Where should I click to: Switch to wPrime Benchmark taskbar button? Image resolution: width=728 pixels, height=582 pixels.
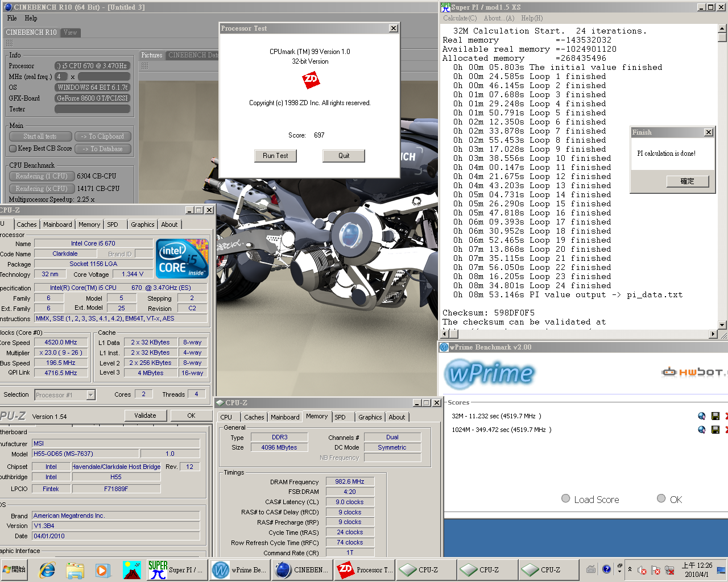[239, 569]
